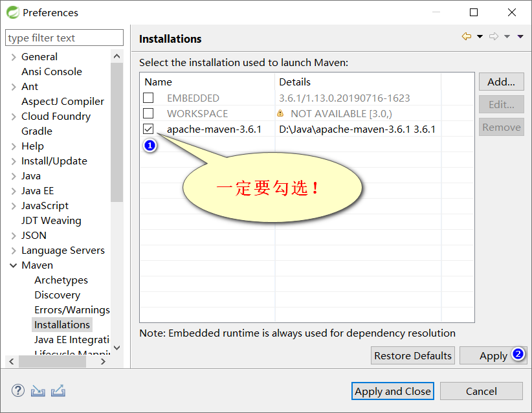Click the import preferences icon
The width and height of the screenshot is (532, 413).
38,391
